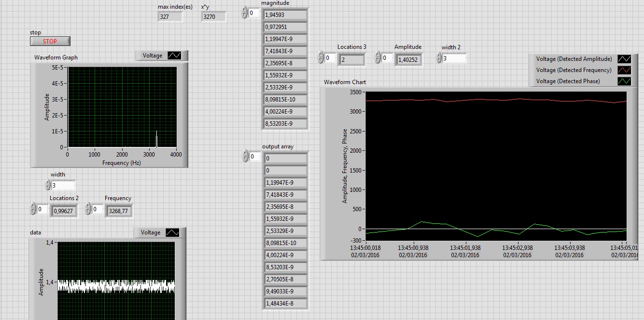644x320 pixels.
Task: Click Amplitude array index stepper
Action: (x=378, y=58)
